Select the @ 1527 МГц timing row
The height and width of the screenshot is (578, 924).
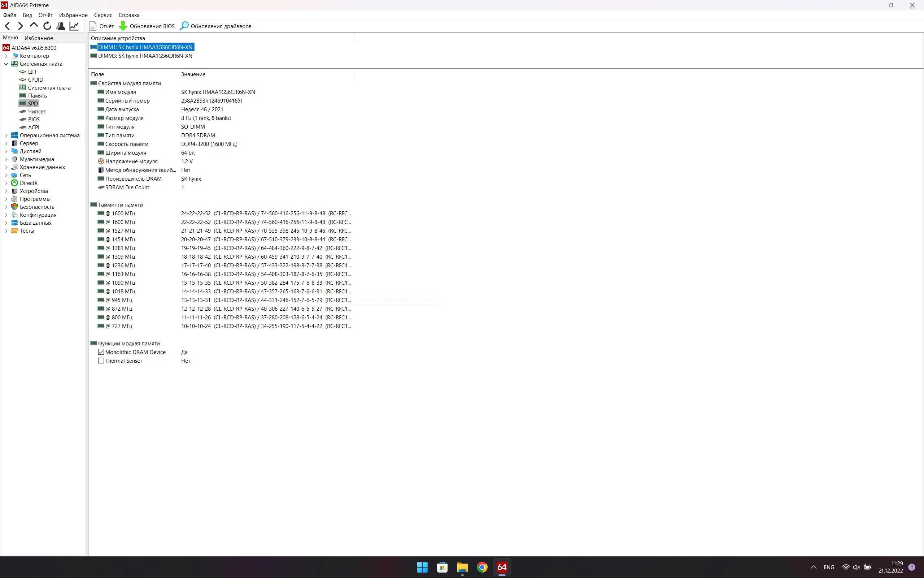click(x=222, y=231)
